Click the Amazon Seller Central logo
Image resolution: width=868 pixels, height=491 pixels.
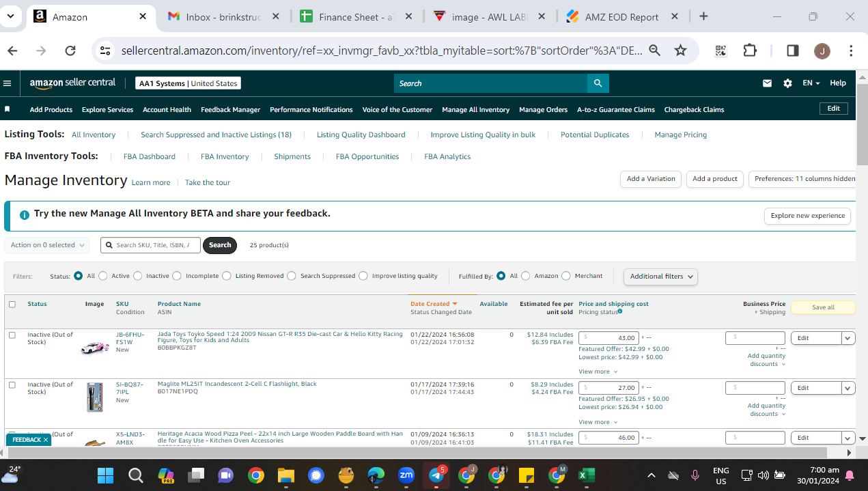click(72, 83)
